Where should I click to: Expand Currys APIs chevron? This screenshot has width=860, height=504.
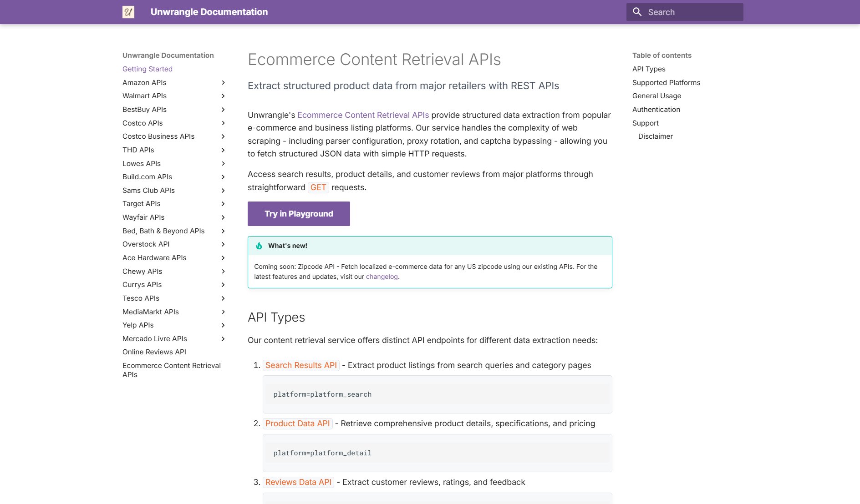pyautogui.click(x=223, y=285)
